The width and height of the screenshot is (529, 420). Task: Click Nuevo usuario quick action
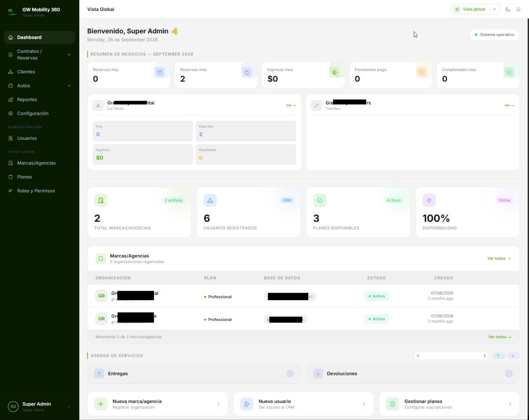[x=303, y=404]
